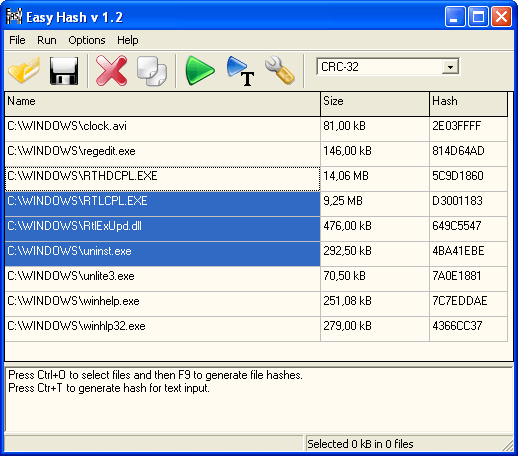Open the Run menu

point(47,40)
